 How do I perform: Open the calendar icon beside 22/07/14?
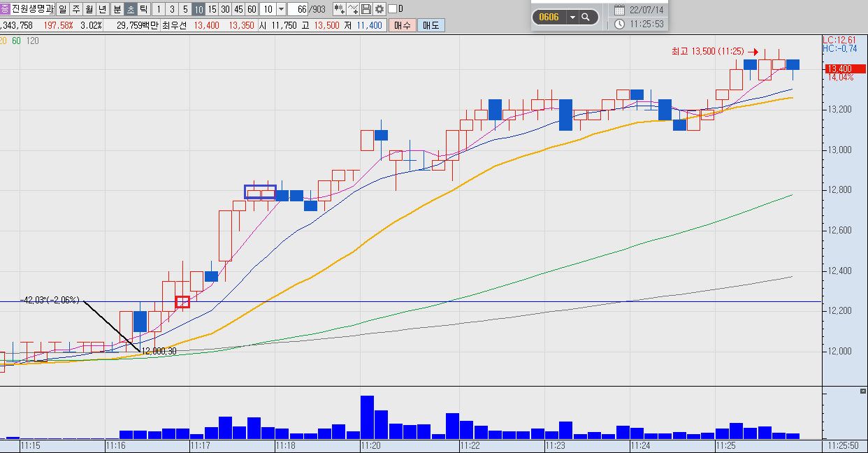[620, 10]
